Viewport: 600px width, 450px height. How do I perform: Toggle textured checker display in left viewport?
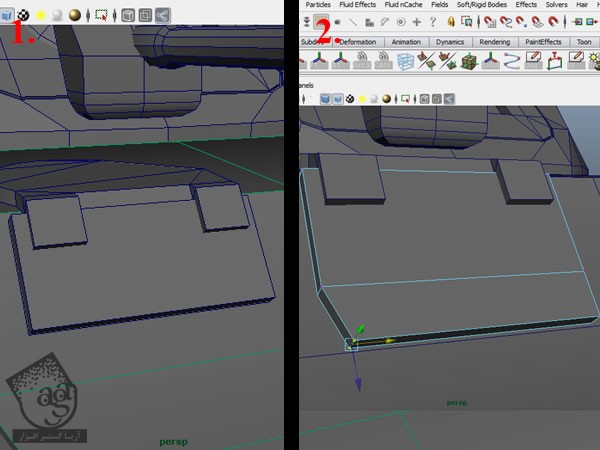tap(23, 15)
